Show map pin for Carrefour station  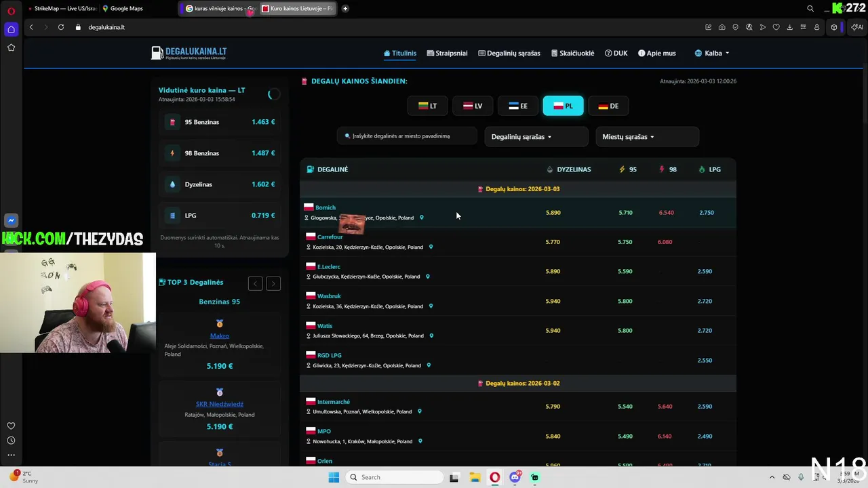(431, 247)
